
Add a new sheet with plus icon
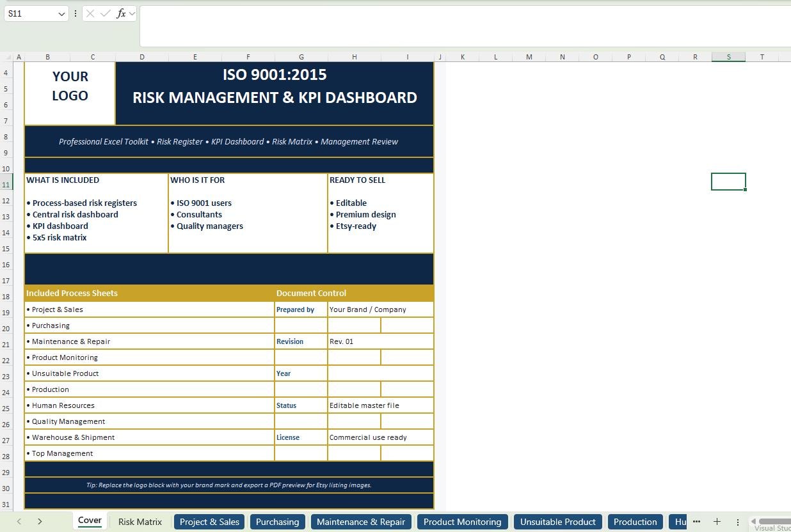coord(717,522)
